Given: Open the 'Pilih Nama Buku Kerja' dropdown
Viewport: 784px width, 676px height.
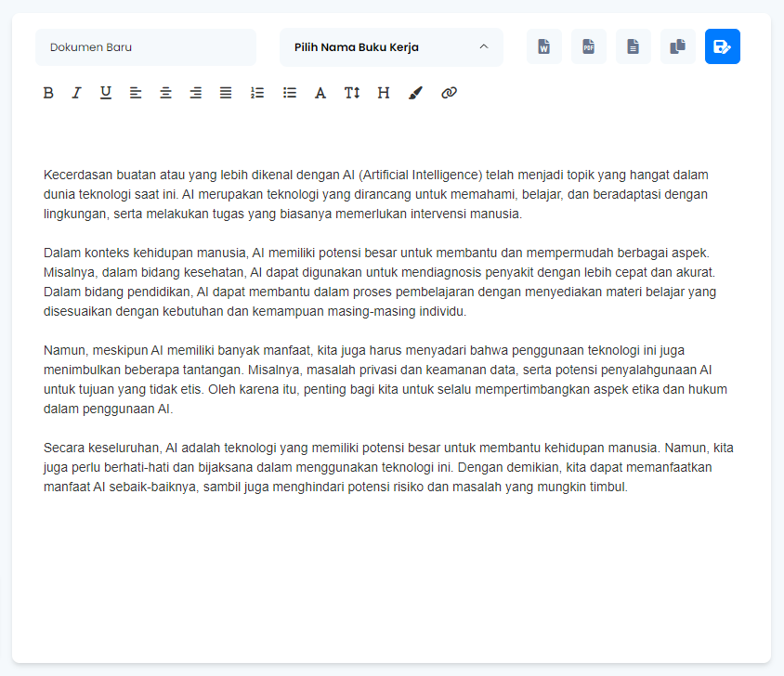Looking at the screenshot, I should [391, 47].
